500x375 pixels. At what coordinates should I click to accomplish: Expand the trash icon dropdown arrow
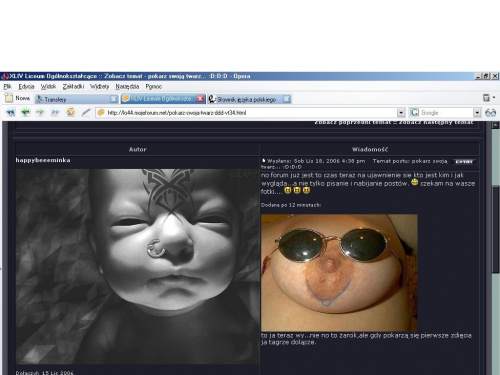(x=494, y=98)
